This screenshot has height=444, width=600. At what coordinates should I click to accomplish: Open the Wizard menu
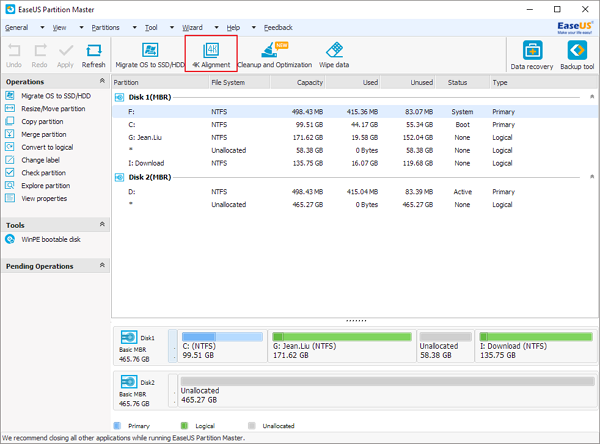(192, 28)
